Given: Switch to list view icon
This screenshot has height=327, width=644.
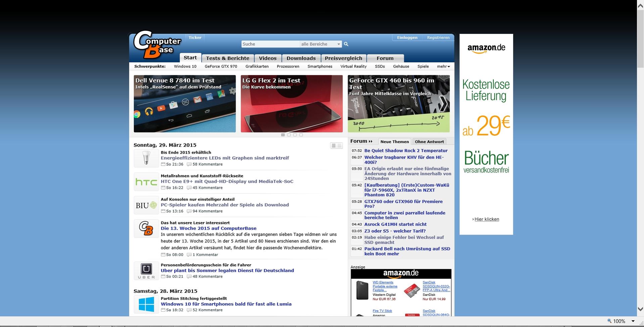Looking at the screenshot, I should tap(333, 146).
